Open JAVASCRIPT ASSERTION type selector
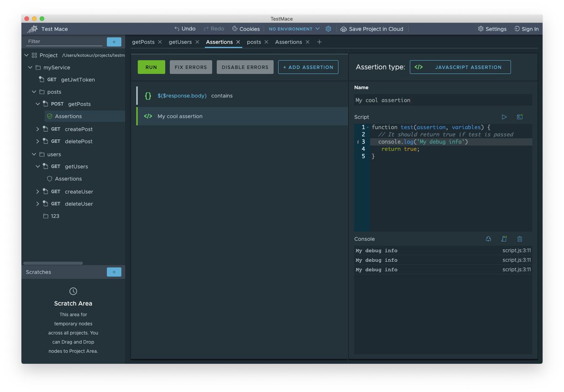This screenshot has width=564, height=392. coord(460,67)
